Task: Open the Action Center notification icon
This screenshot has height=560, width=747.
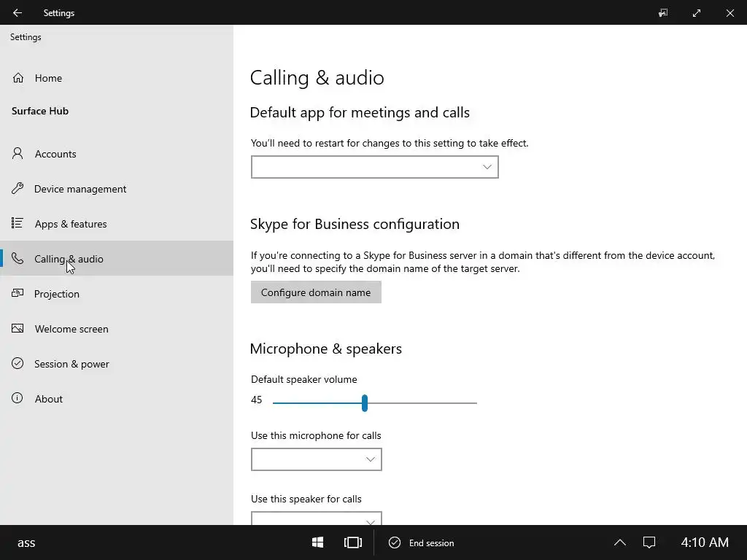Action: (649, 542)
